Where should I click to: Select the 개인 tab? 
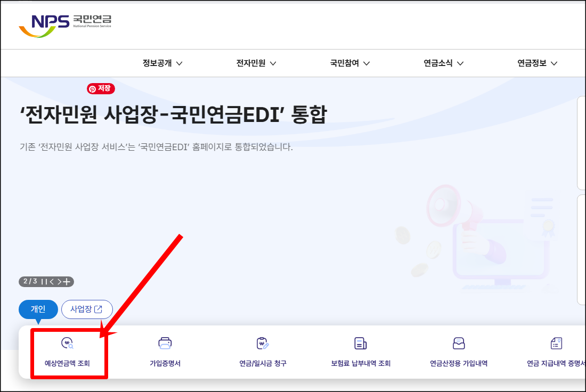38,309
